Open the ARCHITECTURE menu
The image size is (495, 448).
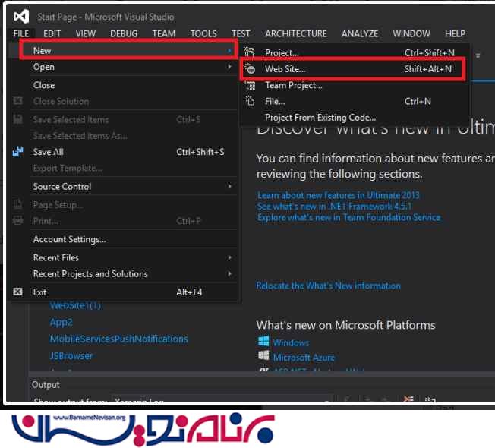pyautogui.click(x=296, y=33)
